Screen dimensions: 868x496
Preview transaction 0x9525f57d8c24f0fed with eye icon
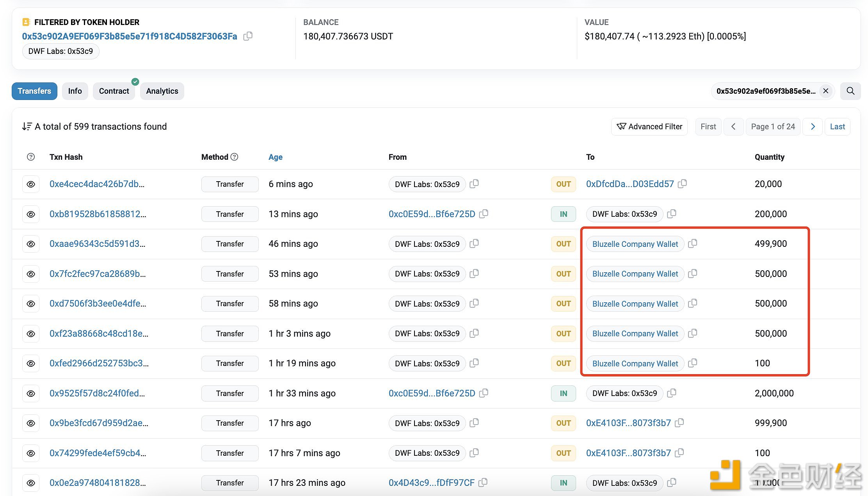31,394
